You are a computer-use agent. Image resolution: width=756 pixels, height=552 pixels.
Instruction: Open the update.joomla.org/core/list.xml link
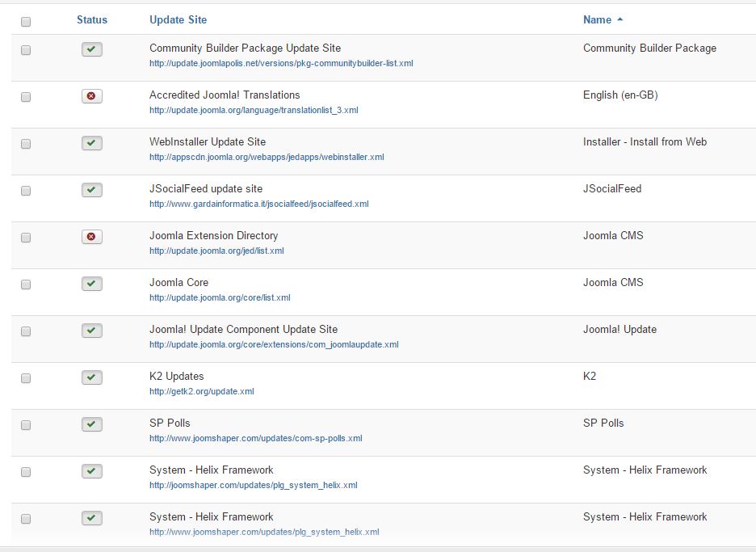[220, 297]
